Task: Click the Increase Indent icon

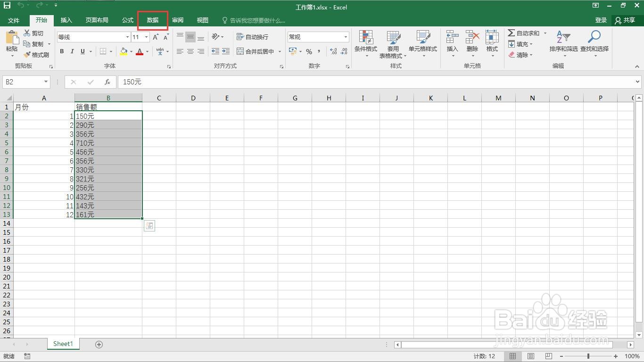Action: point(226,51)
